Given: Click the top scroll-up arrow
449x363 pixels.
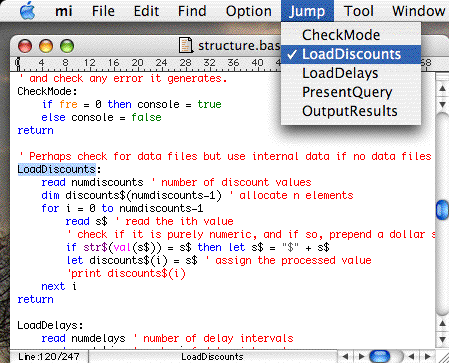Looking at the screenshot, I should [x=442, y=88].
